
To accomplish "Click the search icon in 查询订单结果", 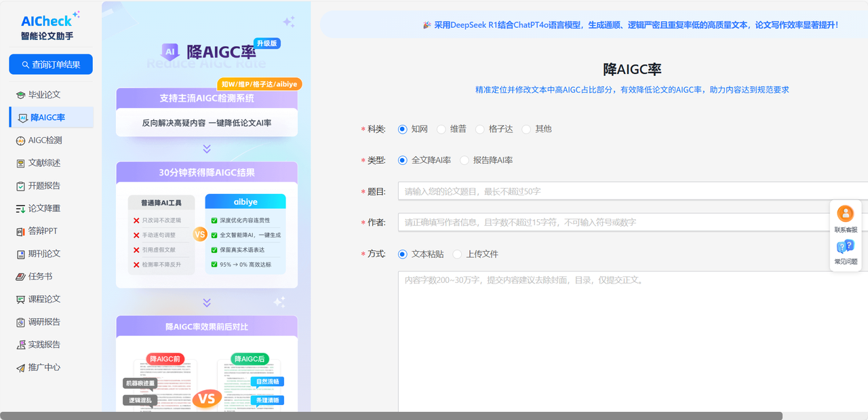I will coord(26,64).
